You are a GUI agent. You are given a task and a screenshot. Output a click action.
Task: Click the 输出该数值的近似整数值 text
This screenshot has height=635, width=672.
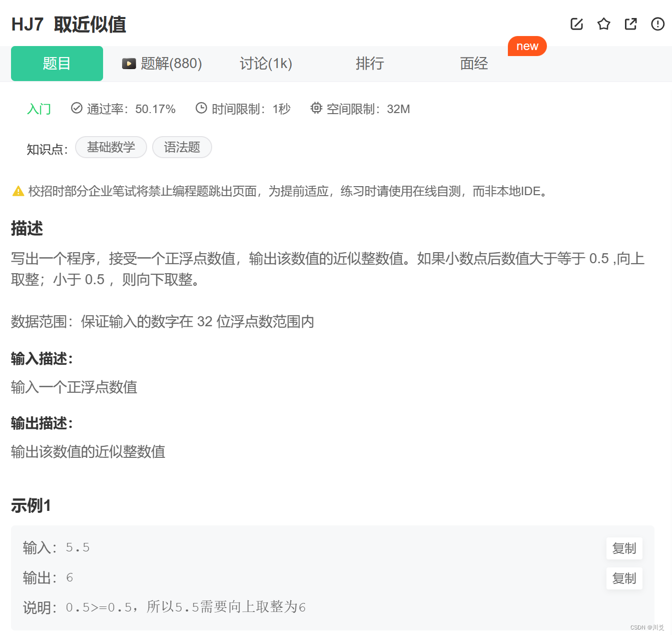[88, 452]
